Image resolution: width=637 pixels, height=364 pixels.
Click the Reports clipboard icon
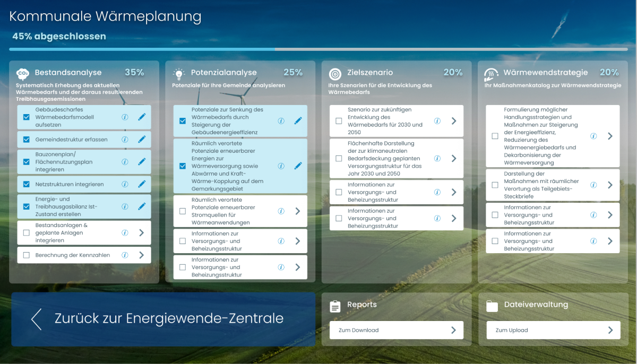(335, 306)
